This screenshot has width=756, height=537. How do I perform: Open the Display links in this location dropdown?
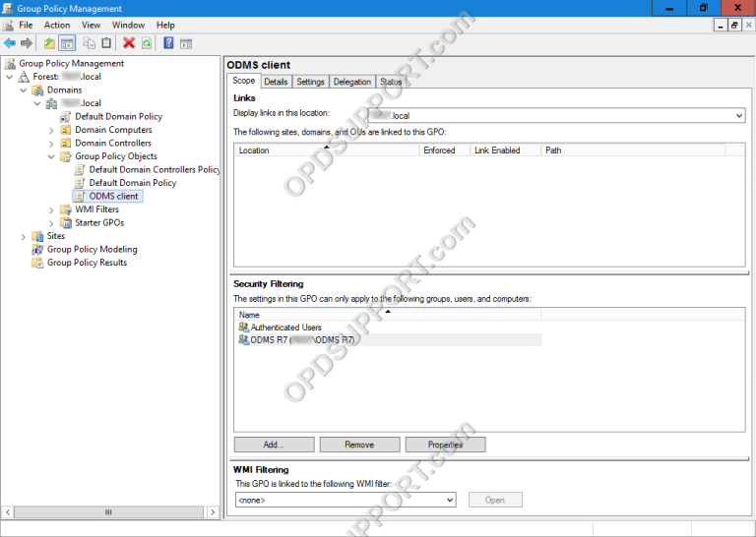(738, 116)
